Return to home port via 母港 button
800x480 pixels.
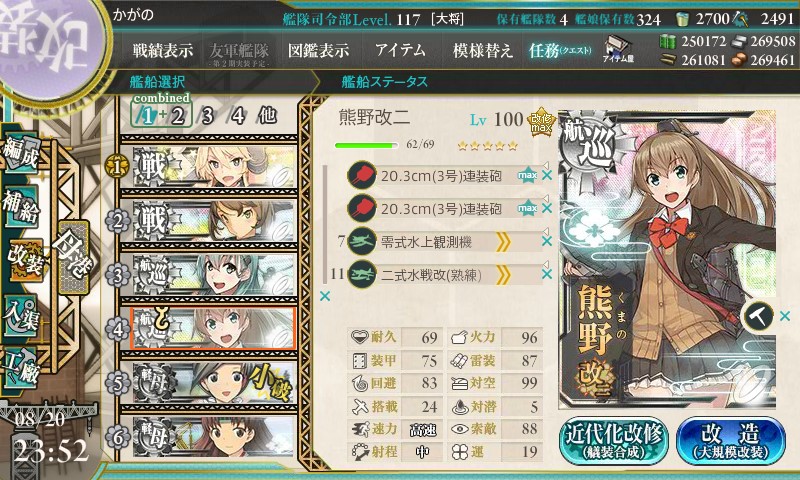[74, 257]
